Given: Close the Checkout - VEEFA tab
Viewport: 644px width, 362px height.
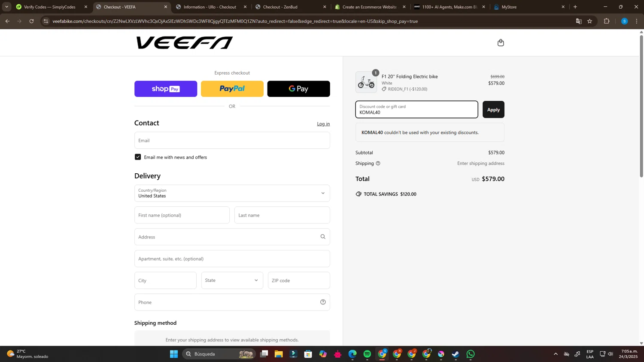Looking at the screenshot, I should coord(166,7).
